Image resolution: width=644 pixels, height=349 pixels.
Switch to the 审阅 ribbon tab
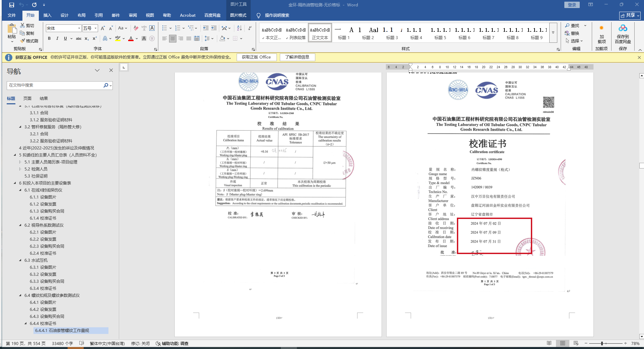click(133, 15)
